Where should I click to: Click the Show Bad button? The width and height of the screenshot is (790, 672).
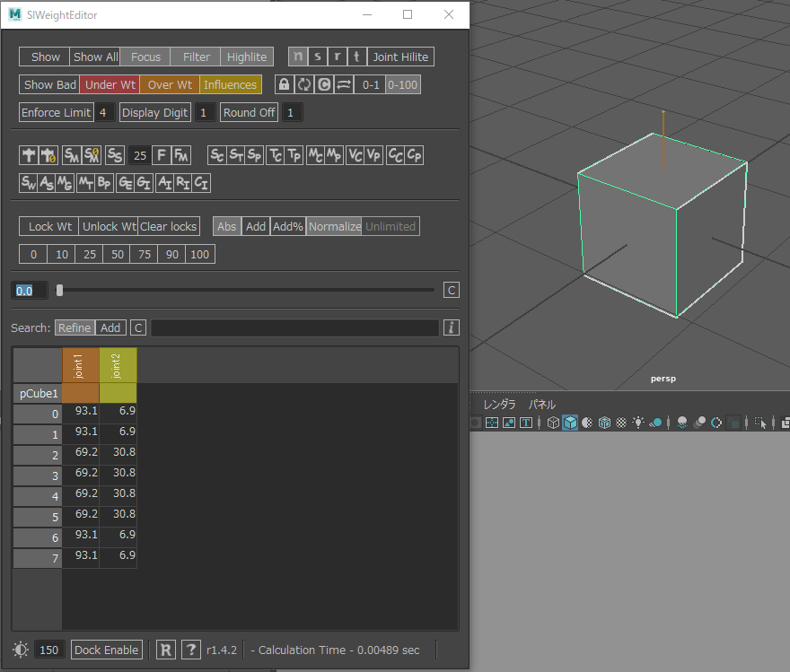pos(49,84)
